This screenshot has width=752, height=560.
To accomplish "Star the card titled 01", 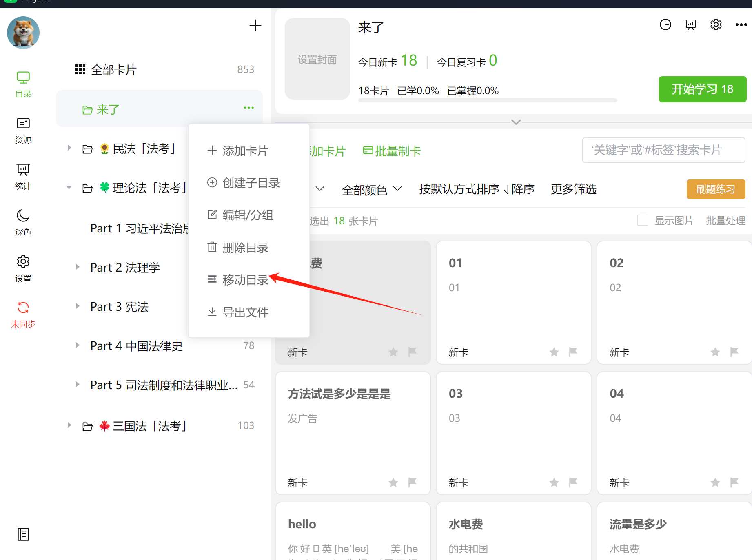I will (x=554, y=352).
